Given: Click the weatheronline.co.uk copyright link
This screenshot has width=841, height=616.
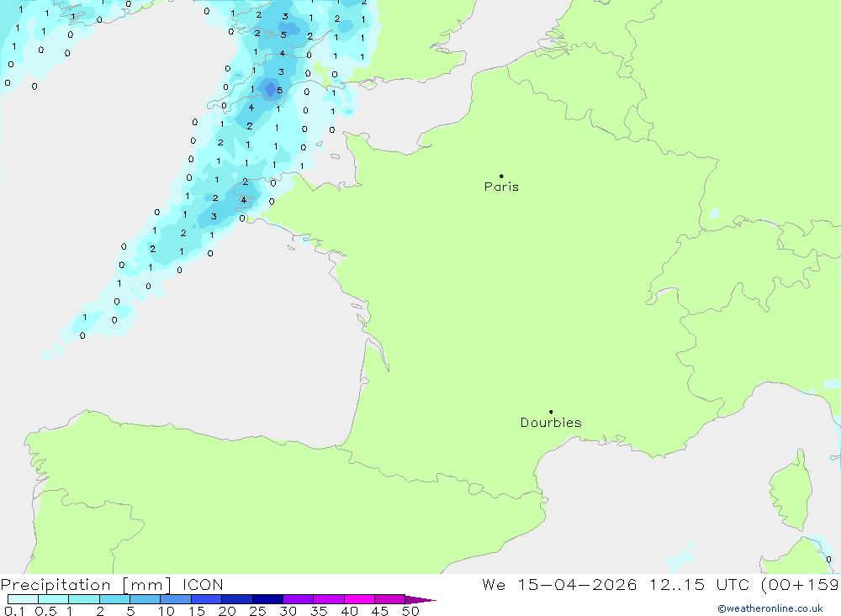Looking at the screenshot, I should pos(770,608).
